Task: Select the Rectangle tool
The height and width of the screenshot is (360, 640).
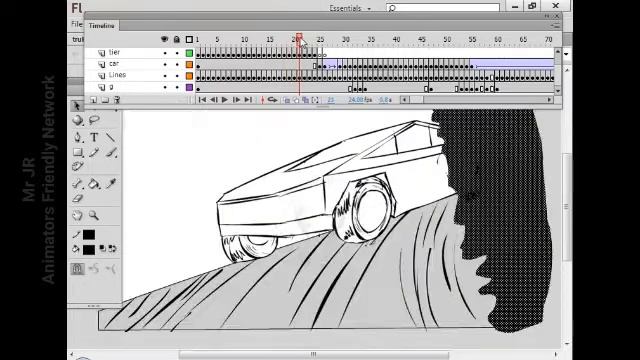Action: (x=78, y=152)
